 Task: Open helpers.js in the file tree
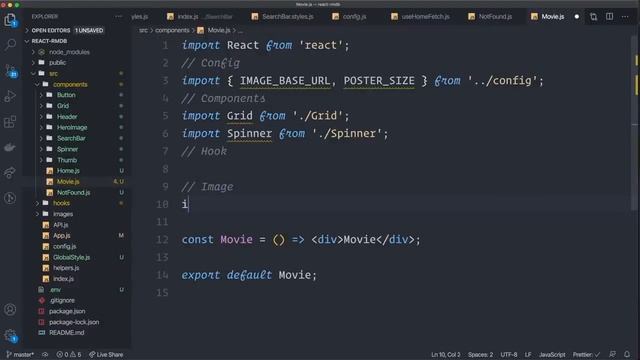(x=66, y=268)
